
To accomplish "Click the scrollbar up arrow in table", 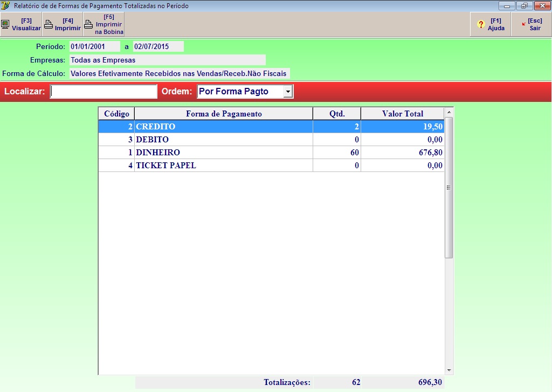I will 449,112.
